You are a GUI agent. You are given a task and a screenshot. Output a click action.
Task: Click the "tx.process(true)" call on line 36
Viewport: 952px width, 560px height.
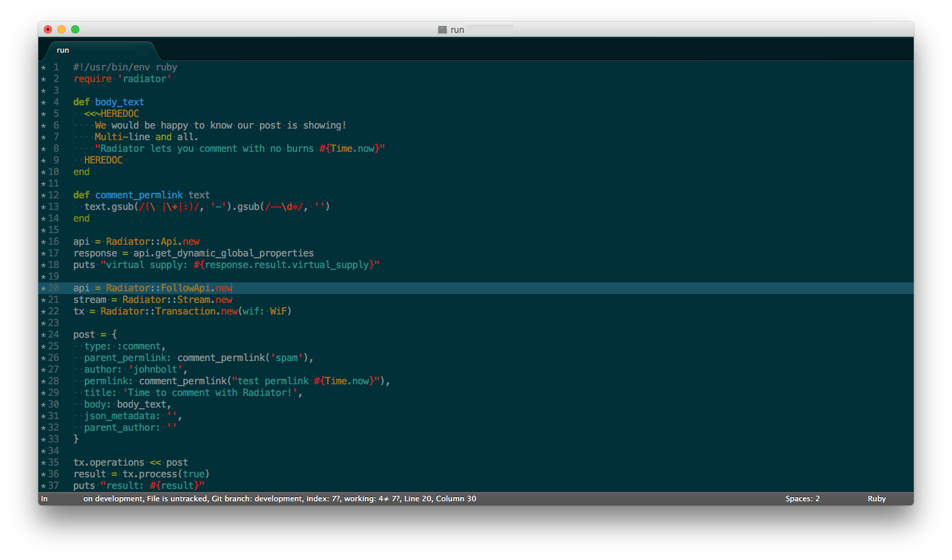tap(166, 475)
